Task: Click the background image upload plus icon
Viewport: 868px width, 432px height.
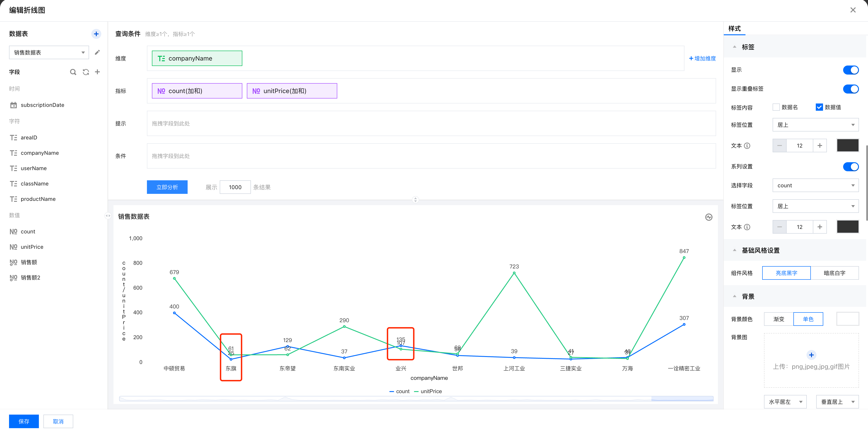Action: pyautogui.click(x=811, y=355)
